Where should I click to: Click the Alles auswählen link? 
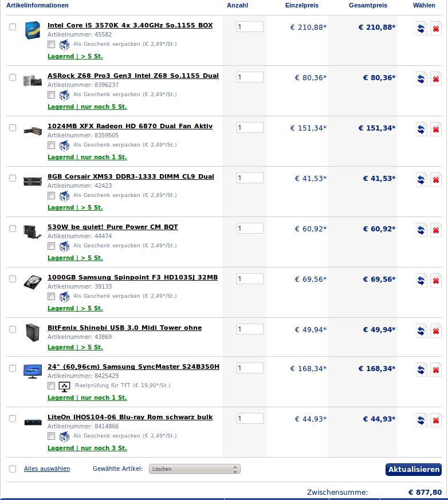(47, 468)
